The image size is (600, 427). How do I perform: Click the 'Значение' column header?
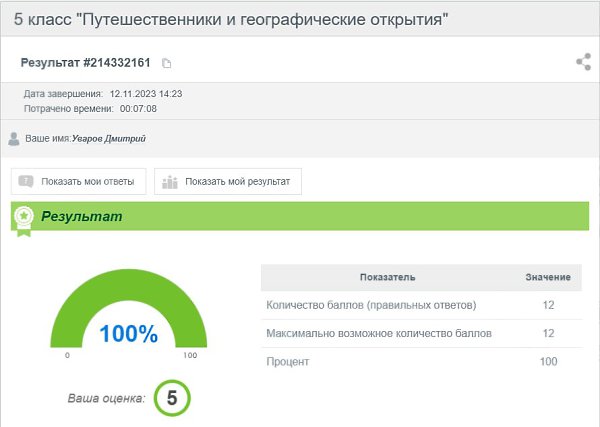click(x=547, y=277)
